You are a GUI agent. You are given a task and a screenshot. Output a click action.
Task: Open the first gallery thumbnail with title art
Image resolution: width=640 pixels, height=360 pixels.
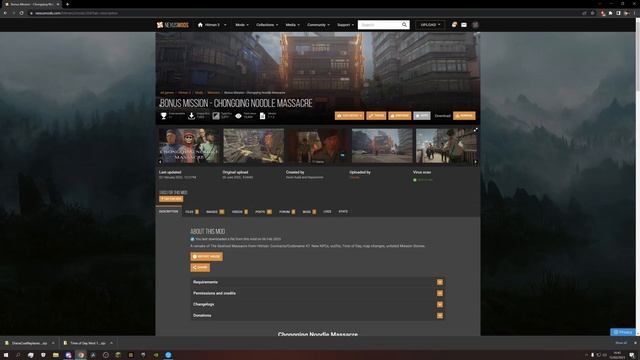[x=189, y=146]
